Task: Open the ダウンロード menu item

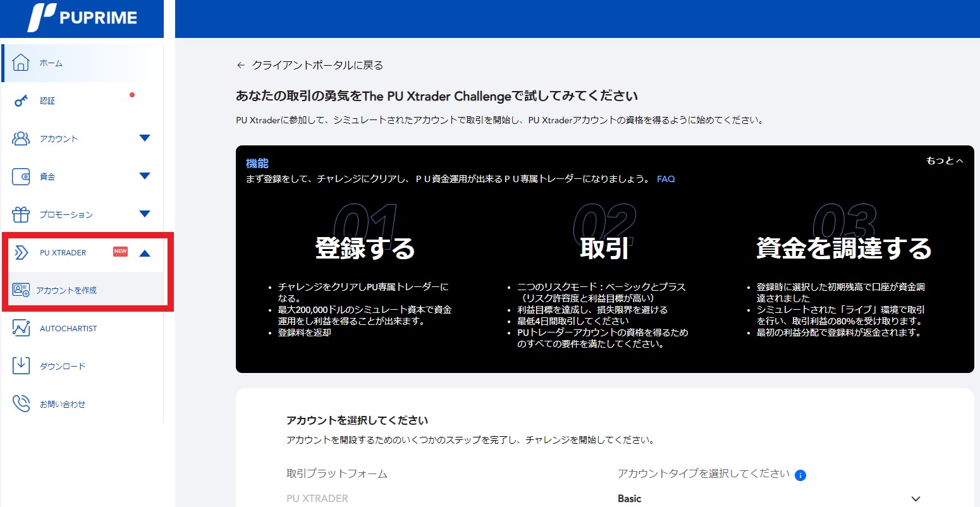Action: tap(82, 367)
